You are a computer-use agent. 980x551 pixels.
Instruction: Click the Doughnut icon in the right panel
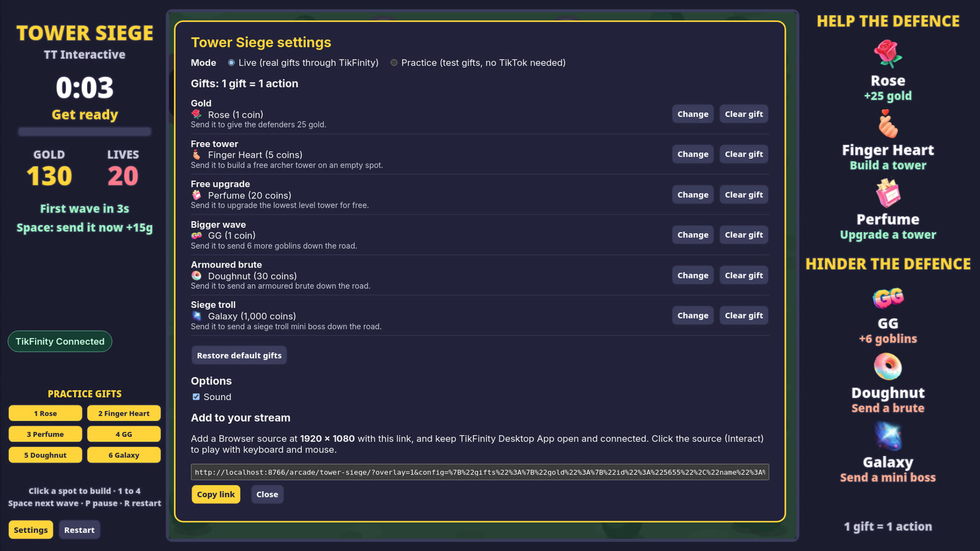pyautogui.click(x=888, y=367)
